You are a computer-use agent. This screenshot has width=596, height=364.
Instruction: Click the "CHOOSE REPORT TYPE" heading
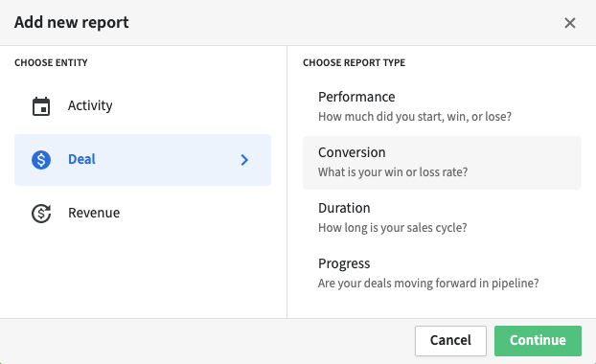[x=354, y=62]
